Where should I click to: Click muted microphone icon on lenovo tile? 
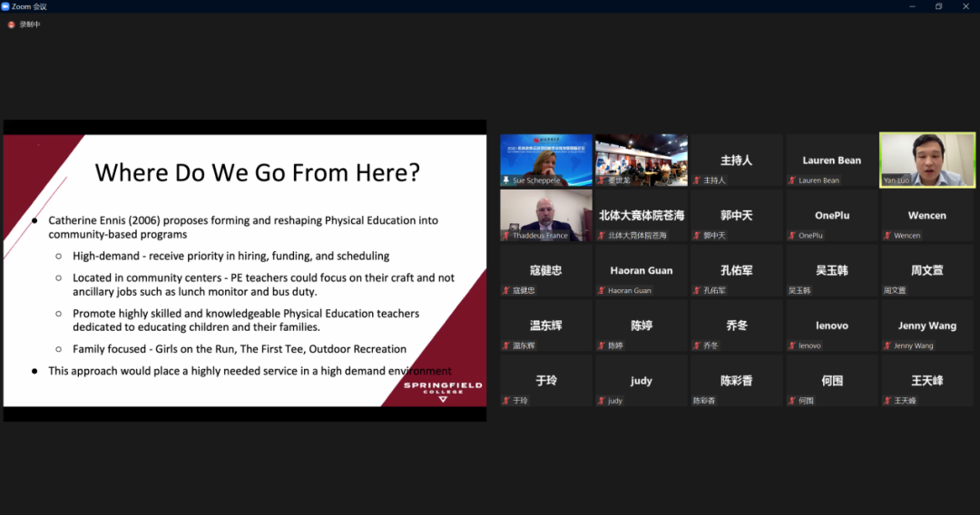click(791, 345)
